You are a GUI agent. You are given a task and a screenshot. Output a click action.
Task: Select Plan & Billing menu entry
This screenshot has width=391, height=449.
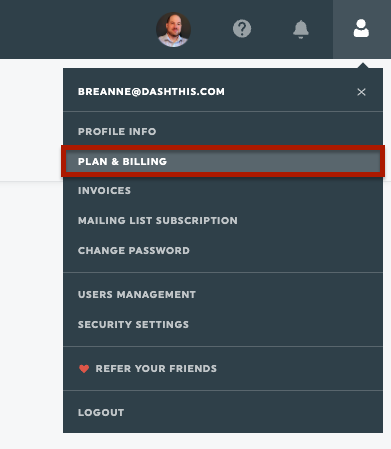tap(223, 161)
